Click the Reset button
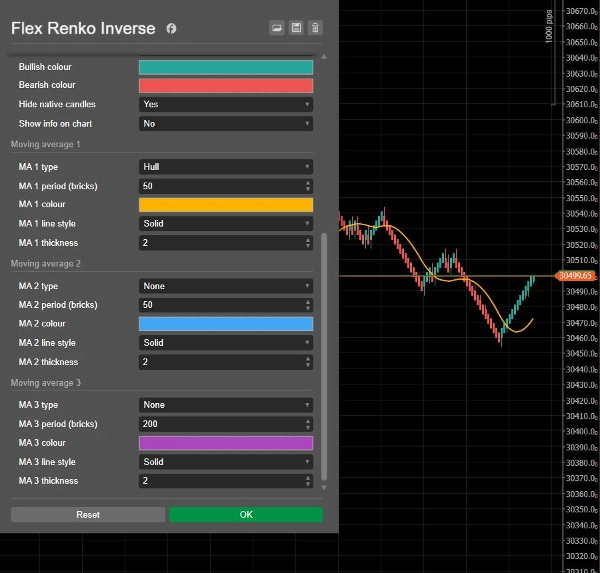Image resolution: width=600 pixels, height=573 pixels. (88, 515)
